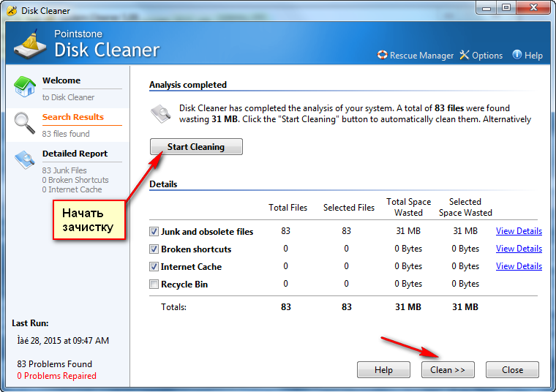Click the 'Total Space Wasted' column header

point(408,207)
